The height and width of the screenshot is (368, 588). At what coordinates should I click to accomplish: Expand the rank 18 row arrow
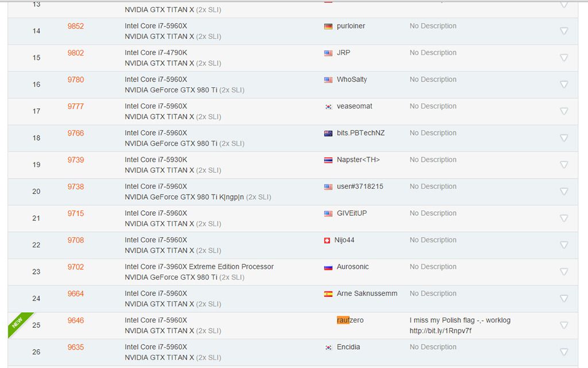[x=563, y=138]
